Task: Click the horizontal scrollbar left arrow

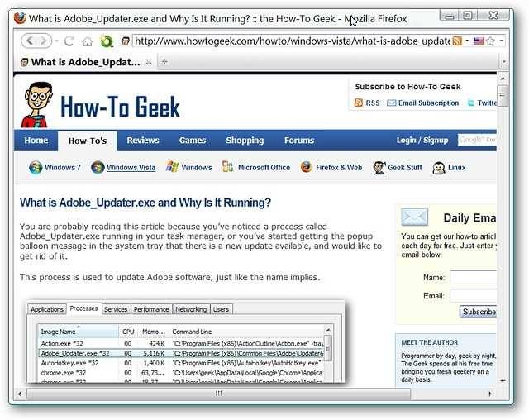Action: point(20,394)
